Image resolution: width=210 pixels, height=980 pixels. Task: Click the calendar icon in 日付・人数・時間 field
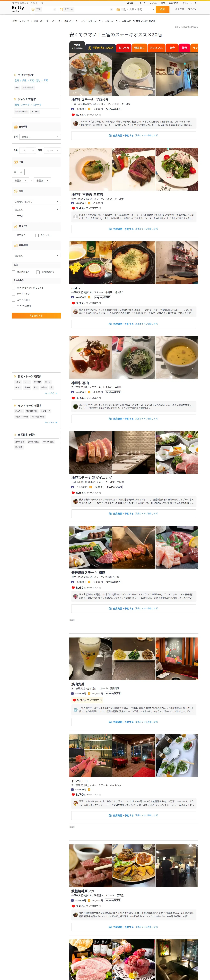click(x=118, y=9)
